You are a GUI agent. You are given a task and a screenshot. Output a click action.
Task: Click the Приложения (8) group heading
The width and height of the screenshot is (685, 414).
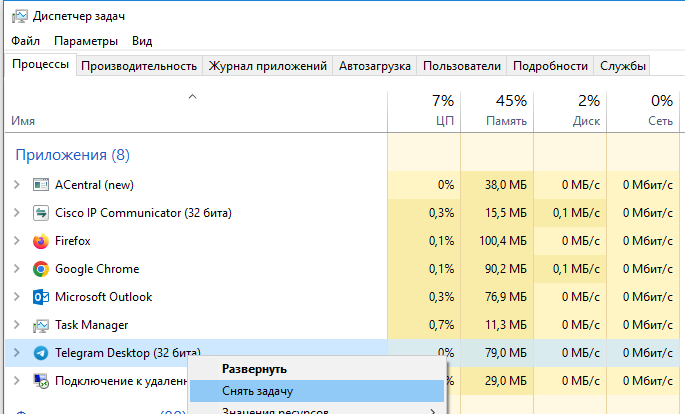point(73,155)
